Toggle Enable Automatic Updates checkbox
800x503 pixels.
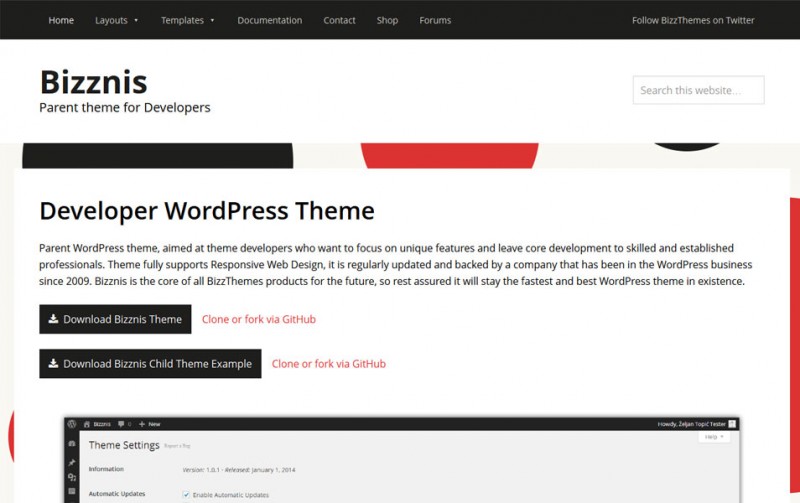tap(187, 494)
